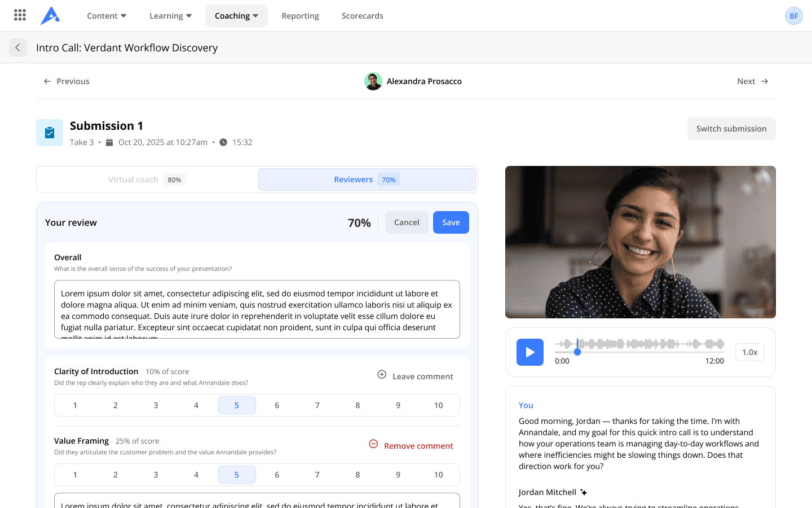The image size is (812, 508).
Task: Click the '25% of score' label
Action: click(x=138, y=441)
